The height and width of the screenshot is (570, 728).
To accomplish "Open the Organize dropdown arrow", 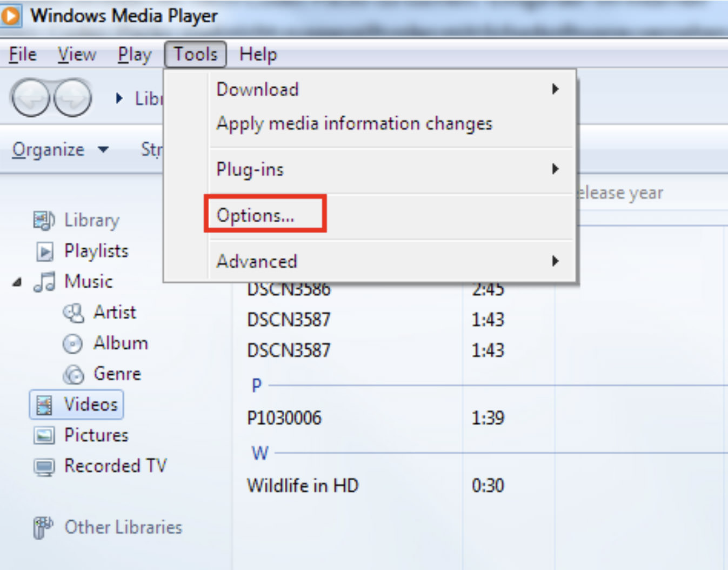I will click(103, 149).
